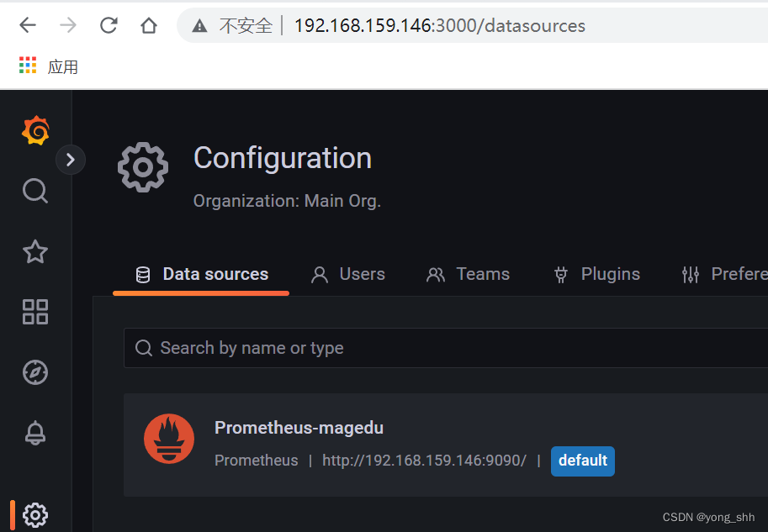
Task: Open the Teams tab
Action: (x=468, y=274)
